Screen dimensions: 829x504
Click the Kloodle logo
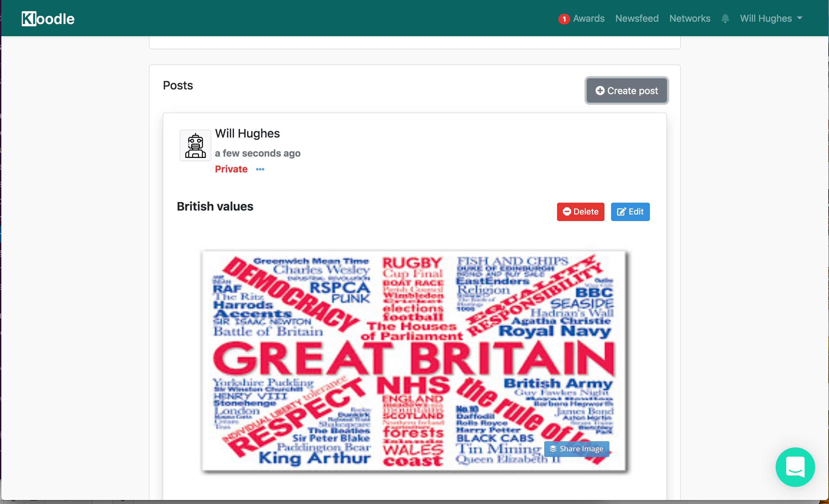pyautogui.click(x=48, y=18)
